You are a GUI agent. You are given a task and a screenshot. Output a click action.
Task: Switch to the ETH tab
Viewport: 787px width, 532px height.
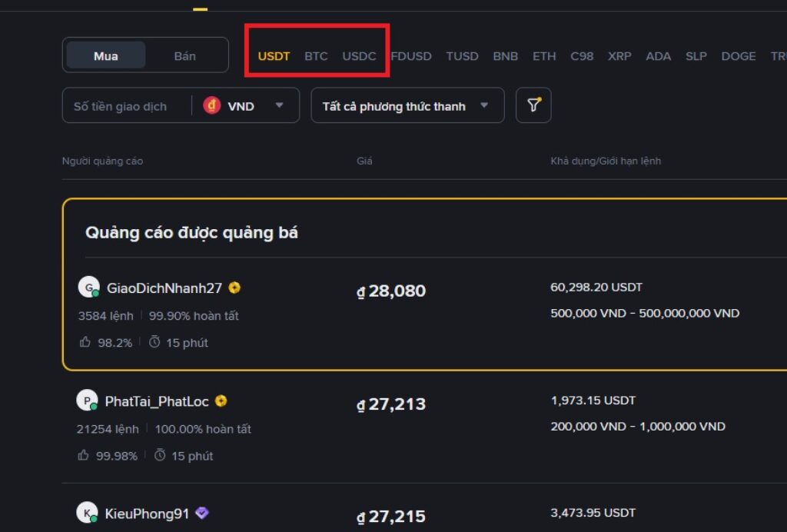click(x=544, y=55)
